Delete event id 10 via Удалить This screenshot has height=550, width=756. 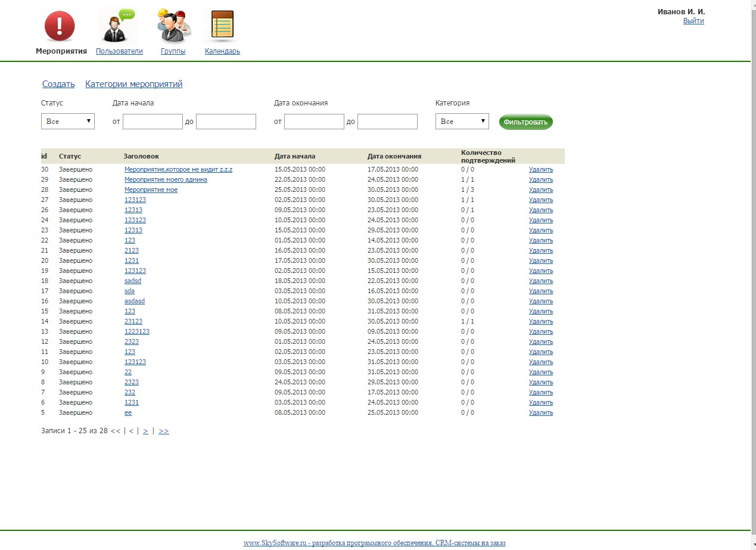point(541,362)
